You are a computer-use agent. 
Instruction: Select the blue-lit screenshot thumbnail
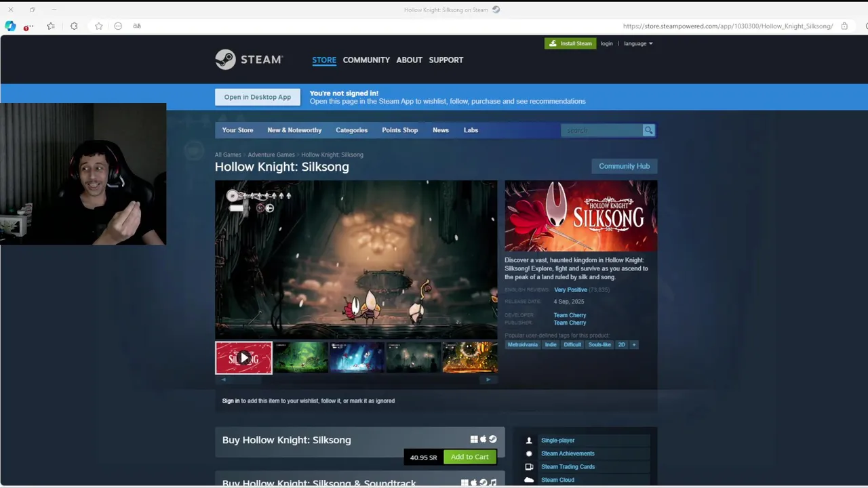click(357, 358)
